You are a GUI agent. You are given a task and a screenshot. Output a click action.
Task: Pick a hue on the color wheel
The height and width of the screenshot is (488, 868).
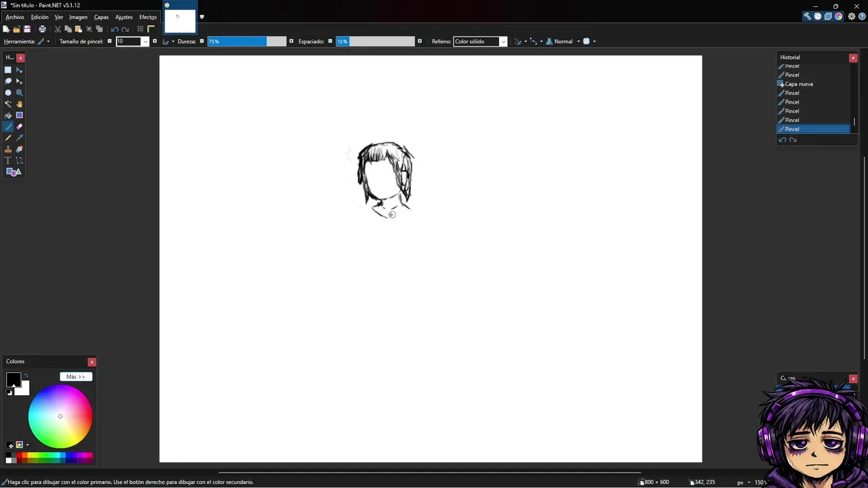(60, 416)
